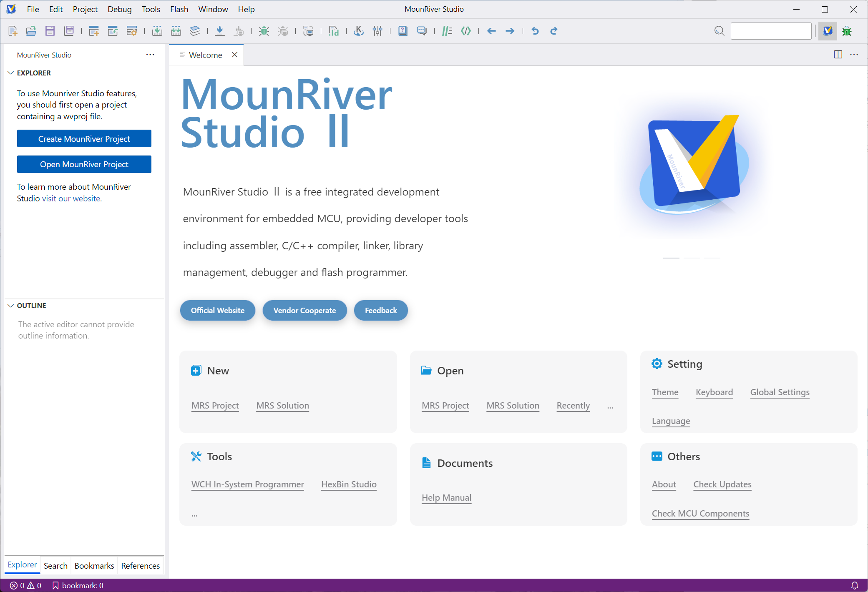This screenshot has width=868, height=592.
Task: Click the Vendor Cooperate button
Action: tap(305, 311)
